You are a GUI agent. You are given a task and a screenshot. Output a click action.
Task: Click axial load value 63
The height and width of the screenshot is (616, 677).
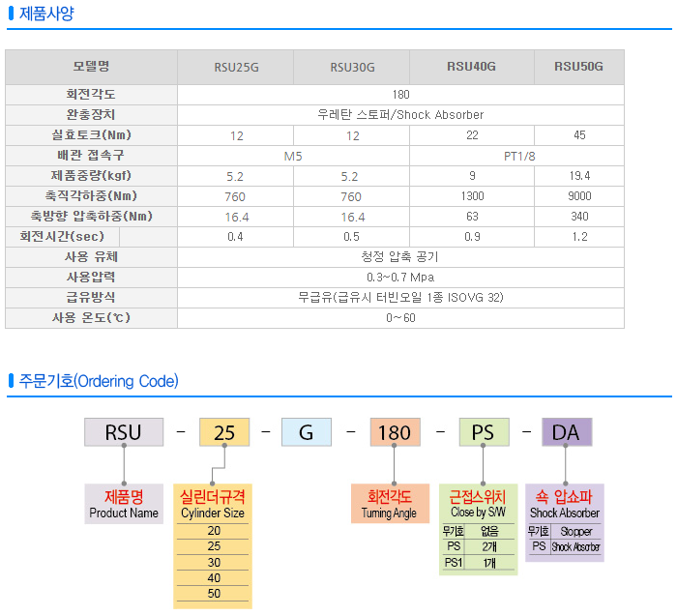(x=472, y=217)
